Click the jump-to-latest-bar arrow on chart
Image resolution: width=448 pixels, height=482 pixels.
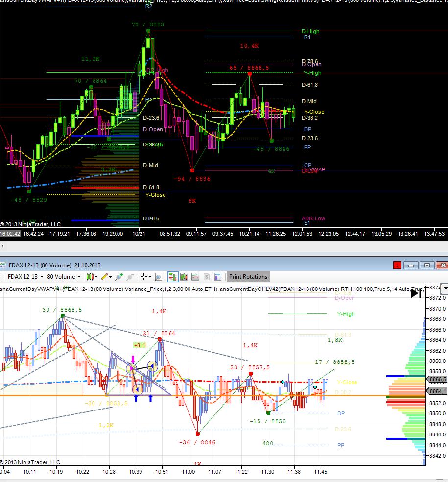click(x=416, y=293)
